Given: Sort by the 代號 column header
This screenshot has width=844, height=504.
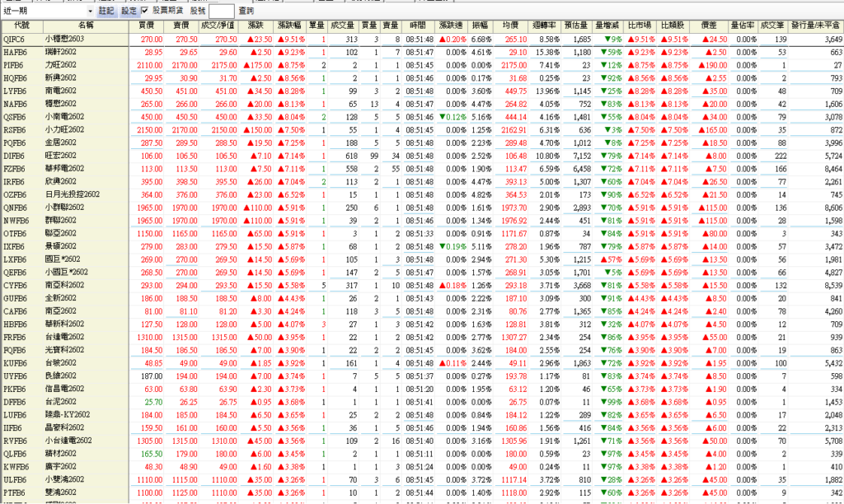Looking at the screenshot, I should click(22, 27).
